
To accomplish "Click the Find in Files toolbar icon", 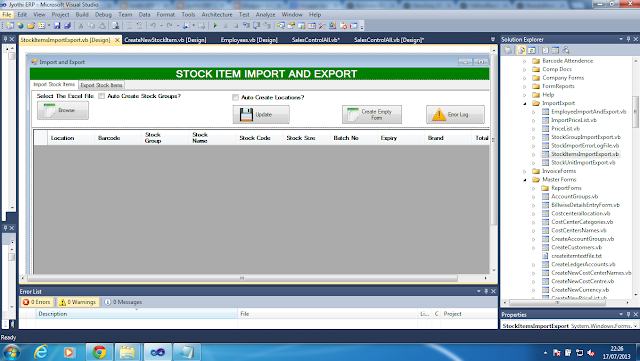I will pyautogui.click(x=116, y=25).
